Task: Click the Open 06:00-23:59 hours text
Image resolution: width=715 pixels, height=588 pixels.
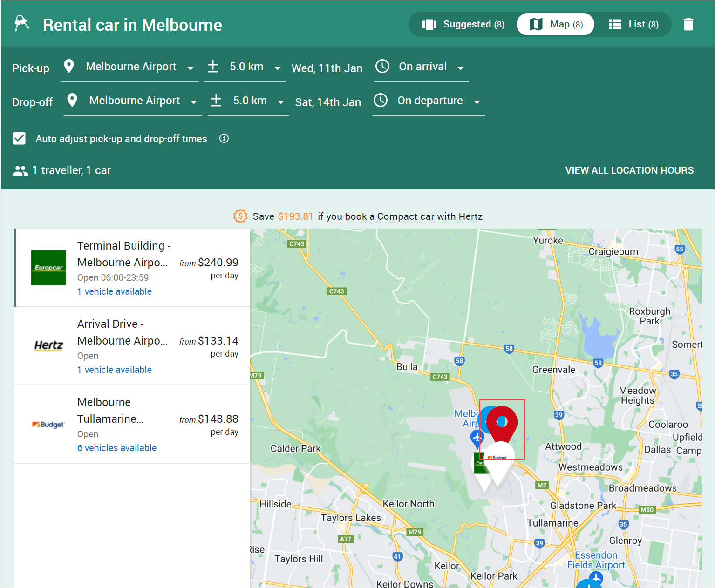Action: [x=113, y=277]
